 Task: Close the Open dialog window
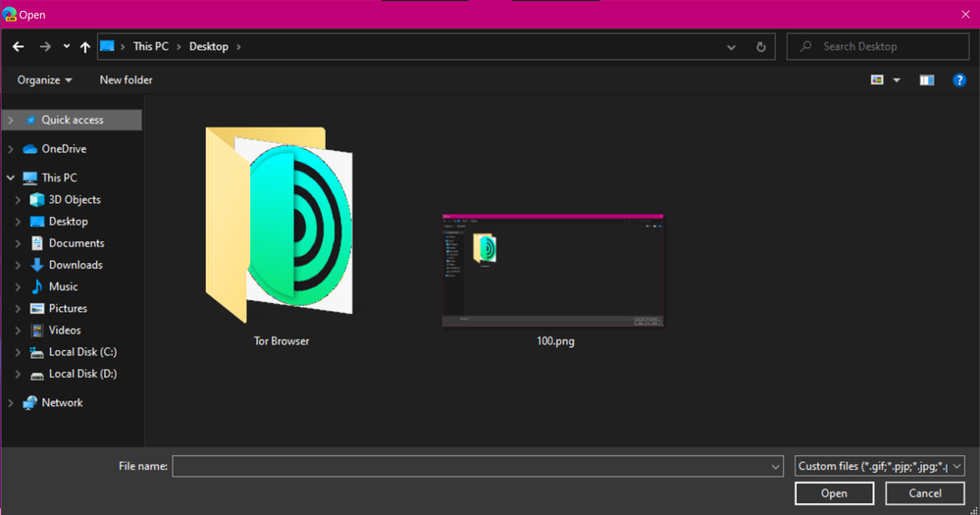click(x=965, y=15)
